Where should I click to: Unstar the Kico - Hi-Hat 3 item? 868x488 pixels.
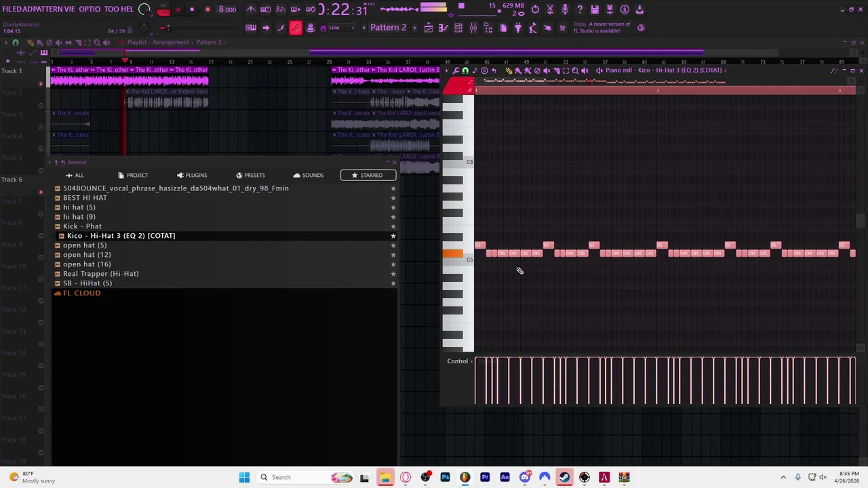click(x=393, y=236)
